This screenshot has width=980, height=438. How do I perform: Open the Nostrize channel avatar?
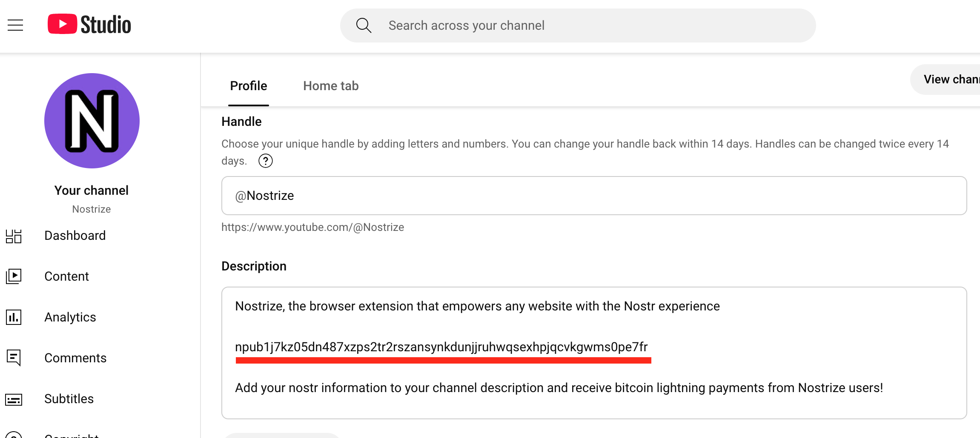pos(92,121)
